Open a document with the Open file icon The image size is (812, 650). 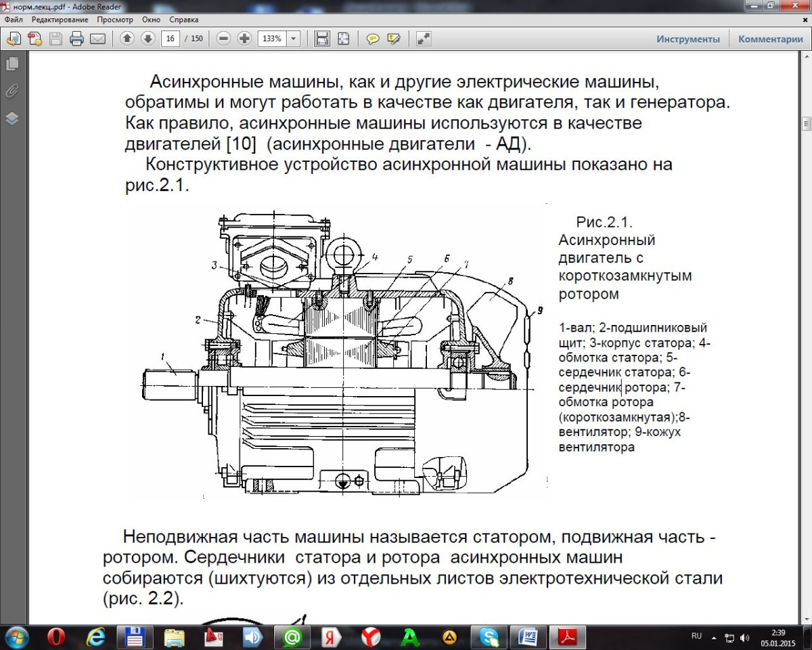[x=13, y=39]
